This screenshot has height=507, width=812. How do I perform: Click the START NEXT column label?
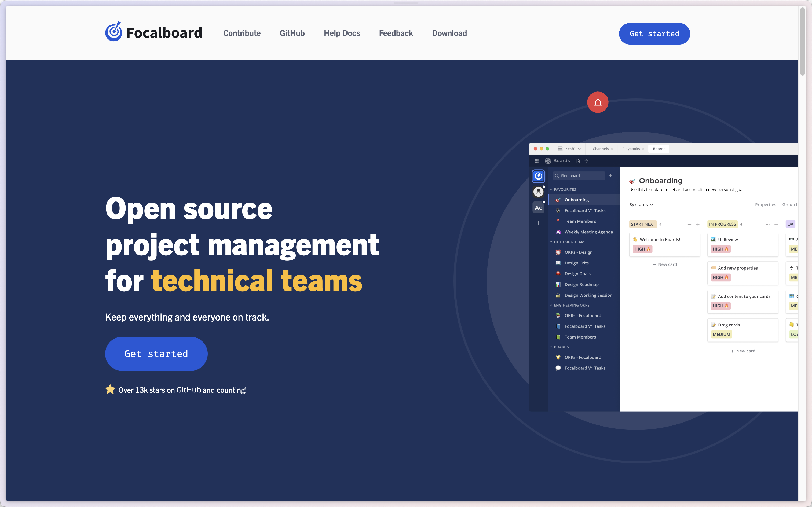(643, 224)
